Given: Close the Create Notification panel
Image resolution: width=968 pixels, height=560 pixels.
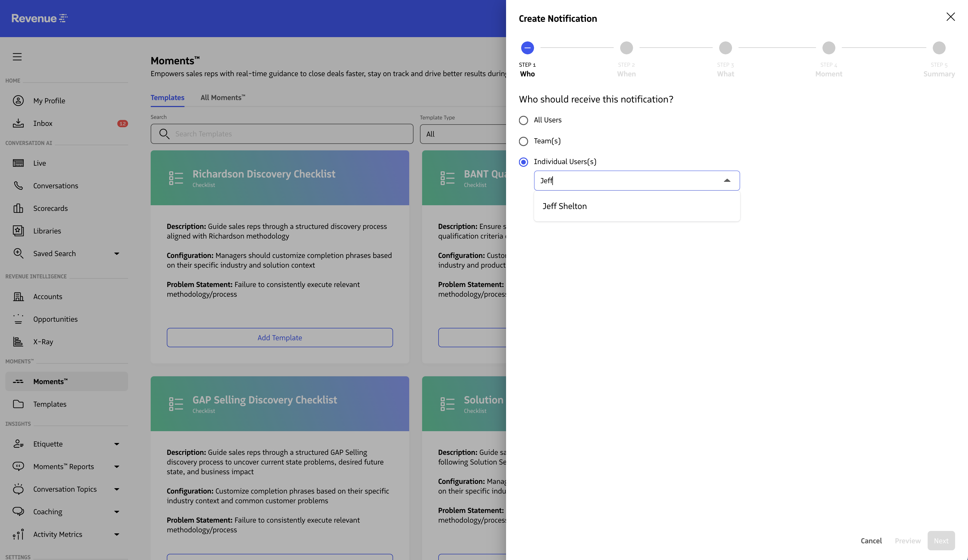Looking at the screenshot, I should click(950, 17).
